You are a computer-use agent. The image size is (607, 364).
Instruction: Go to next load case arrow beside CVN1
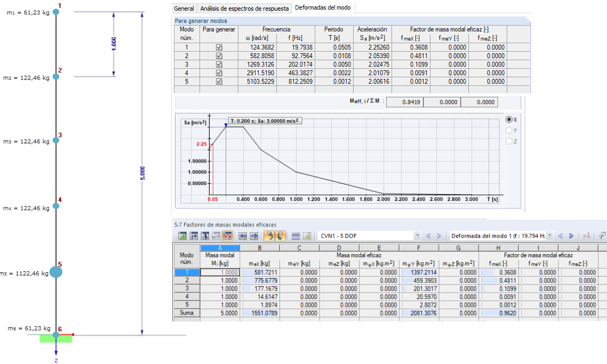pos(439,236)
